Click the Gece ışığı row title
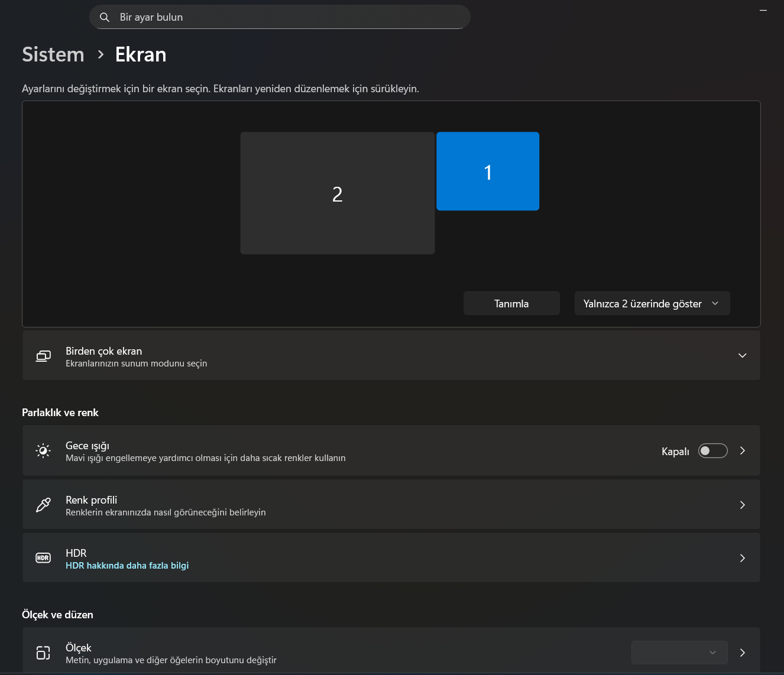The image size is (784, 675). [88, 446]
